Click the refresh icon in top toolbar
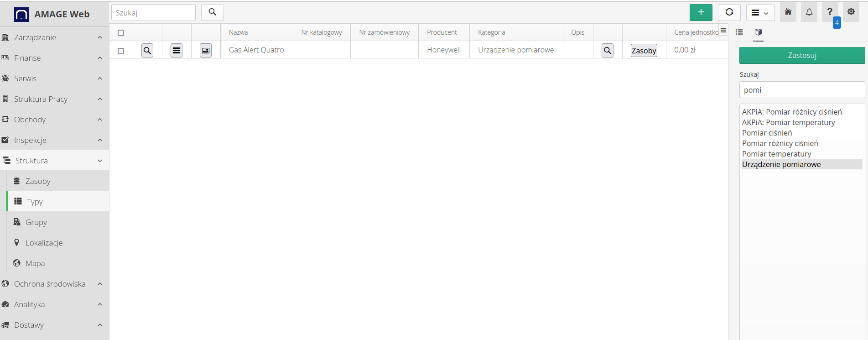This screenshot has height=340, width=868. coord(729,12)
